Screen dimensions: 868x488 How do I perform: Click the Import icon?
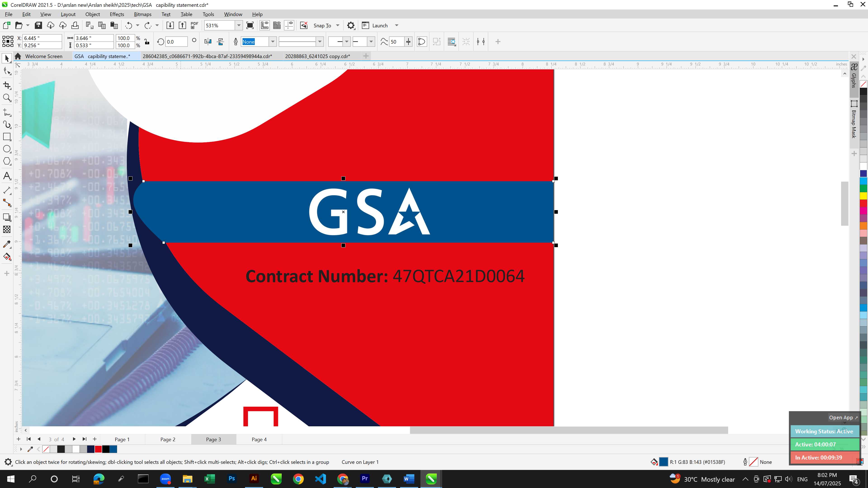pos(170,26)
